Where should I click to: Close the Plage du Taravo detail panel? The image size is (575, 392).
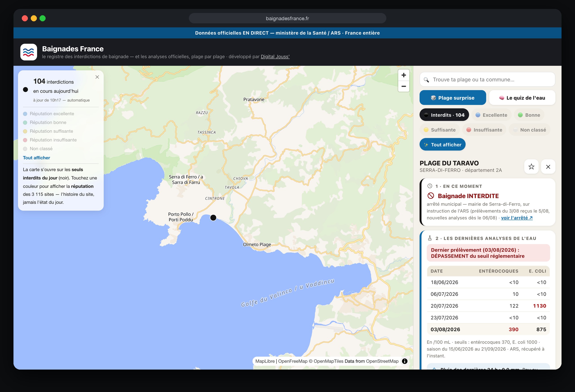coord(548,166)
